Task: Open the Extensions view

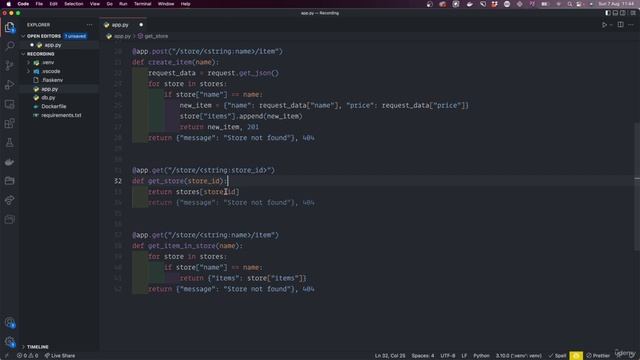Action: (x=9, y=123)
